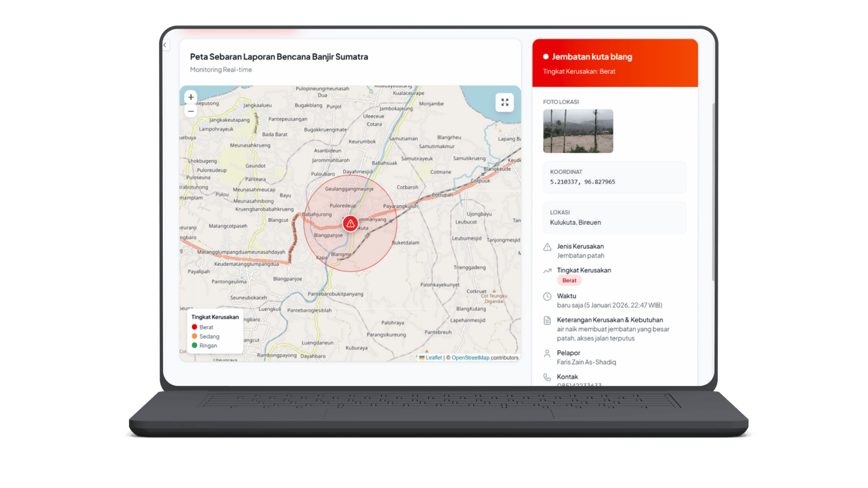The height and width of the screenshot is (488, 868).
Task: Expand the Jembatan kuta blang header panel
Action: pos(615,63)
